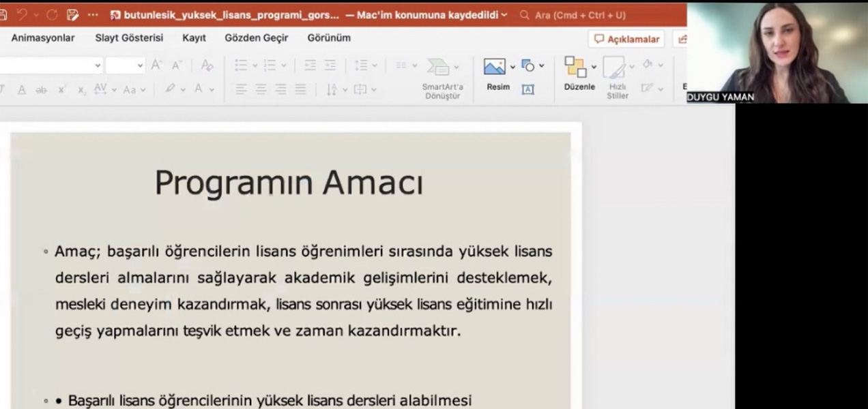Image resolution: width=868 pixels, height=409 pixels.
Task: Click the save icon in title bar
Action: [x=72, y=15]
